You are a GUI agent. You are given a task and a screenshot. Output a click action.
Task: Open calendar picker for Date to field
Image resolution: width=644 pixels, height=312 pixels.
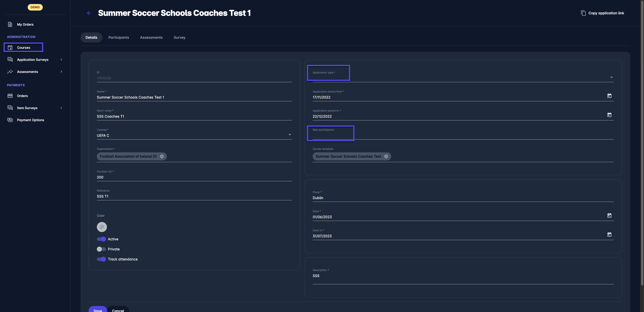click(x=609, y=235)
